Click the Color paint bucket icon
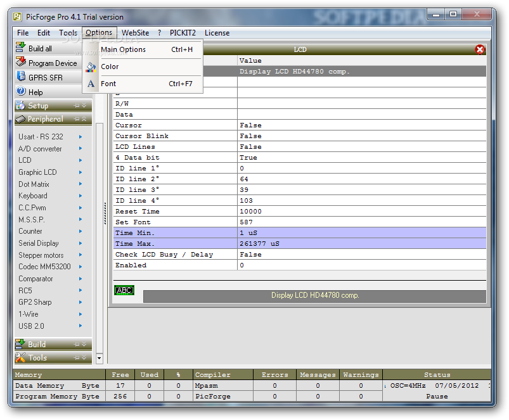Viewport: 509px width, 420px height. [x=91, y=67]
